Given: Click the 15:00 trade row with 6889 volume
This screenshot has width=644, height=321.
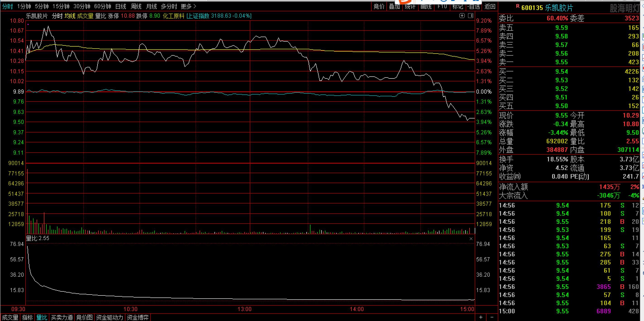Looking at the screenshot, I should [x=569, y=311].
